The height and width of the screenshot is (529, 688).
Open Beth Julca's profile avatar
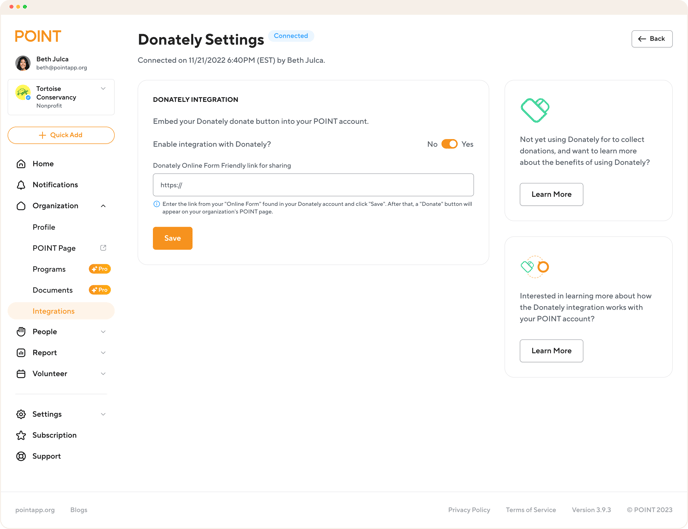23,63
